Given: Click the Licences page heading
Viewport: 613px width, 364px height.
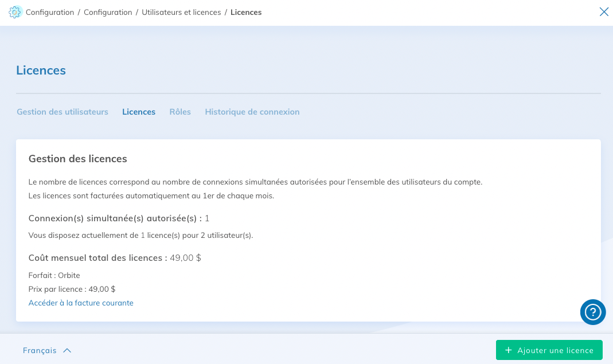Looking at the screenshot, I should pyautogui.click(x=41, y=71).
